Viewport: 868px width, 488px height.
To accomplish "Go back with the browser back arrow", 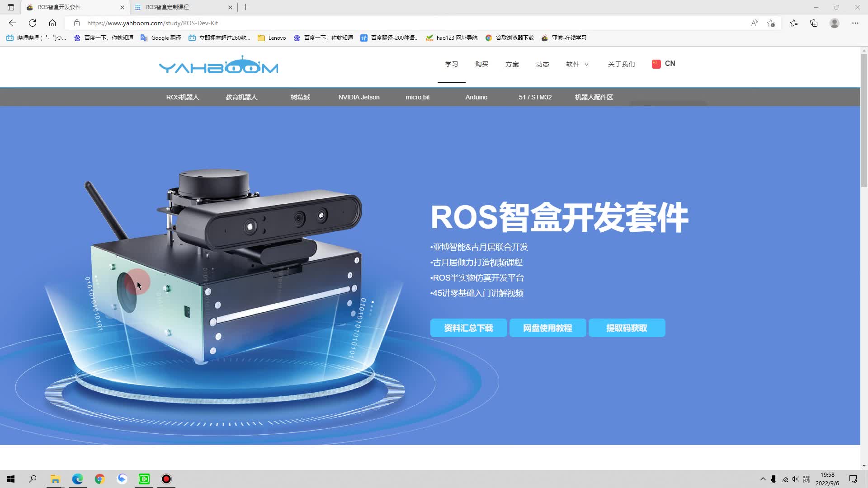I will (13, 23).
